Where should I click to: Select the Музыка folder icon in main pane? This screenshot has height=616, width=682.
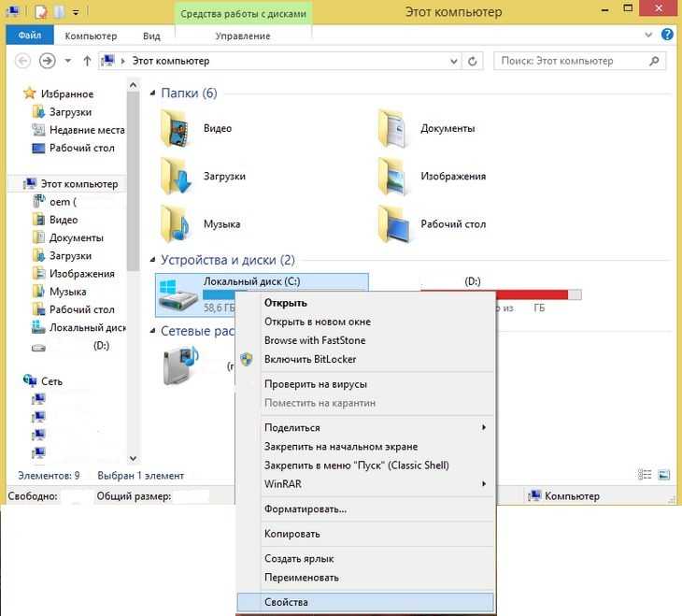[175, 224]
